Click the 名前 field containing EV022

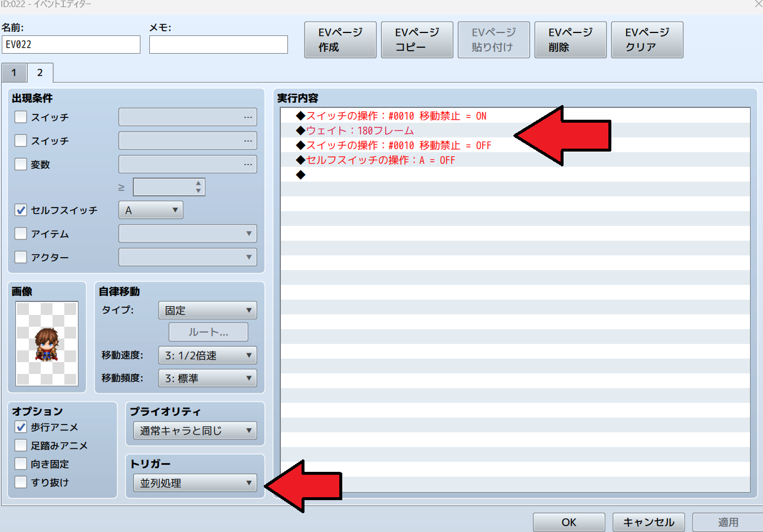71,44
